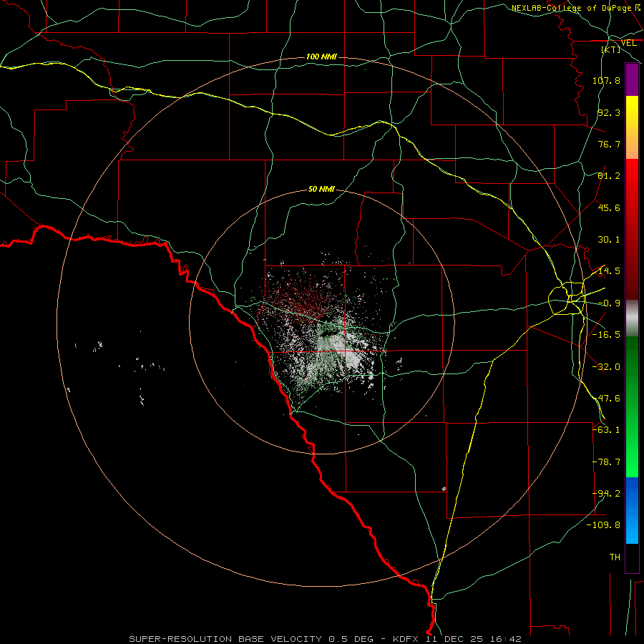Image resolution: width=644 pixels, height=644 pixels.
Task: Click the TH legend label
Action: (x=615, y=557)
